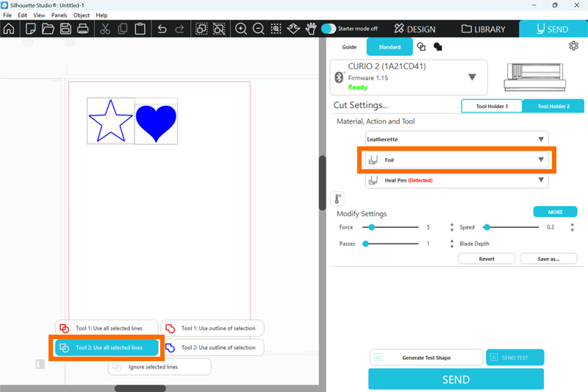588x392 pixels.
Task: Switch to the Tool Holder 1 tab
Action: tap(491, 106)
